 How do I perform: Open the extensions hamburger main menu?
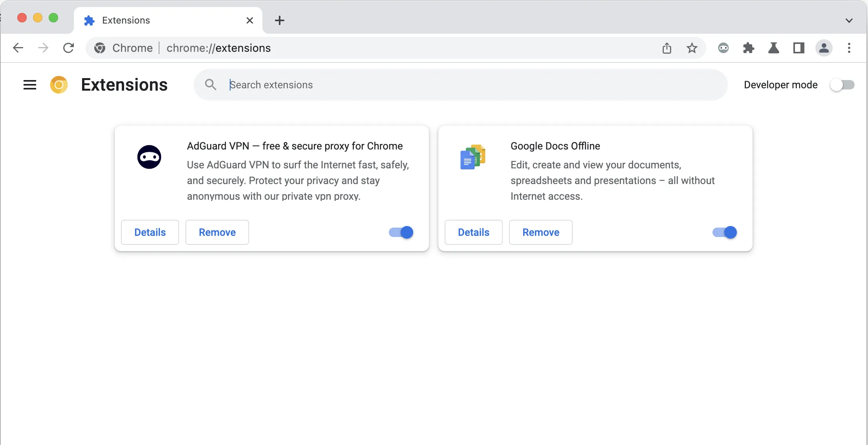click(30, 85)
